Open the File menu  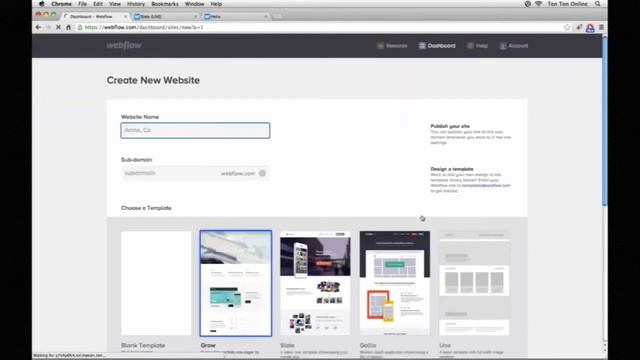point(82,4)
